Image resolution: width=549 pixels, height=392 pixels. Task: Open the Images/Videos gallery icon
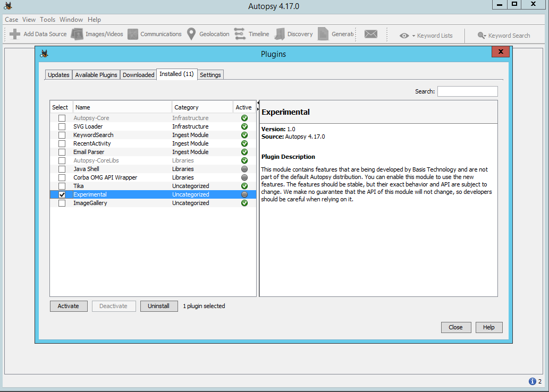click(x=77, y=34)
